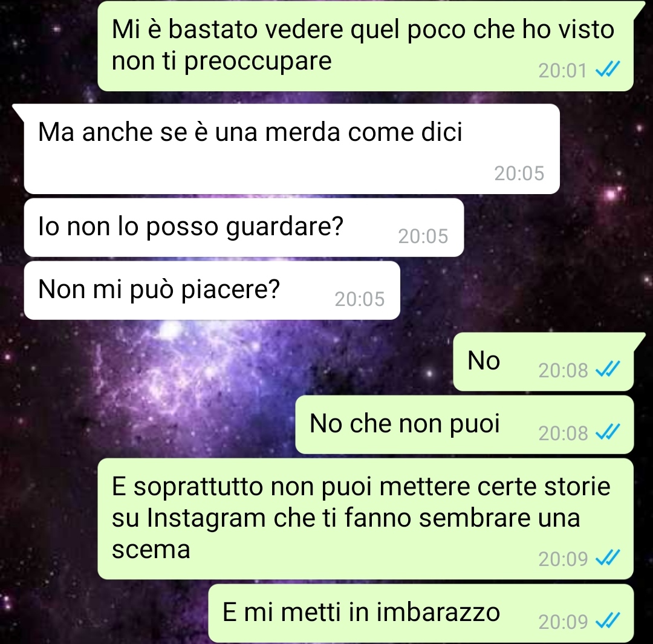Image resolution: width=653 pixels, height=644 pixels.
Task: Select the 'E soprattutto non puoi mettere' message
Action: point(365,519)
